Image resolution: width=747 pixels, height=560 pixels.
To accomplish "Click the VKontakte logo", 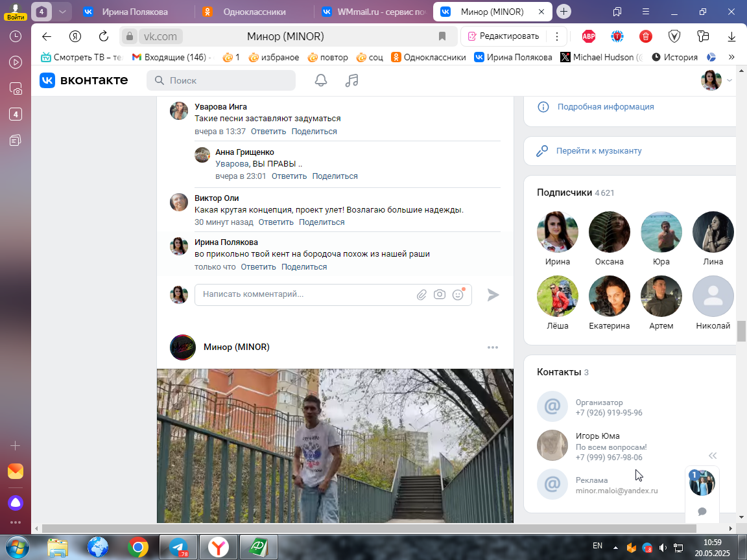I will pyautogui.click(x=84, y=80).
